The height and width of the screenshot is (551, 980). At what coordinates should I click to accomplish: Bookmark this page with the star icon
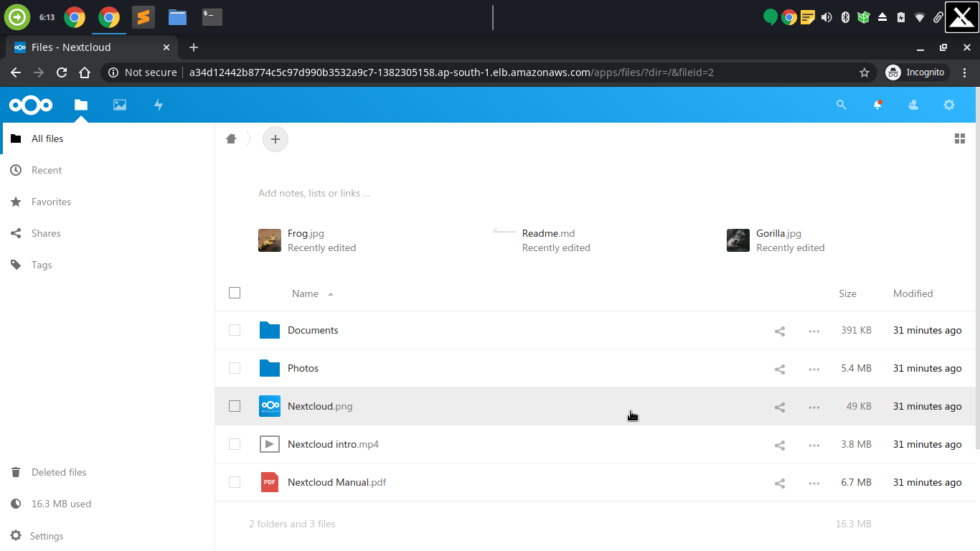pyautogui.click(x=864, y=72)
